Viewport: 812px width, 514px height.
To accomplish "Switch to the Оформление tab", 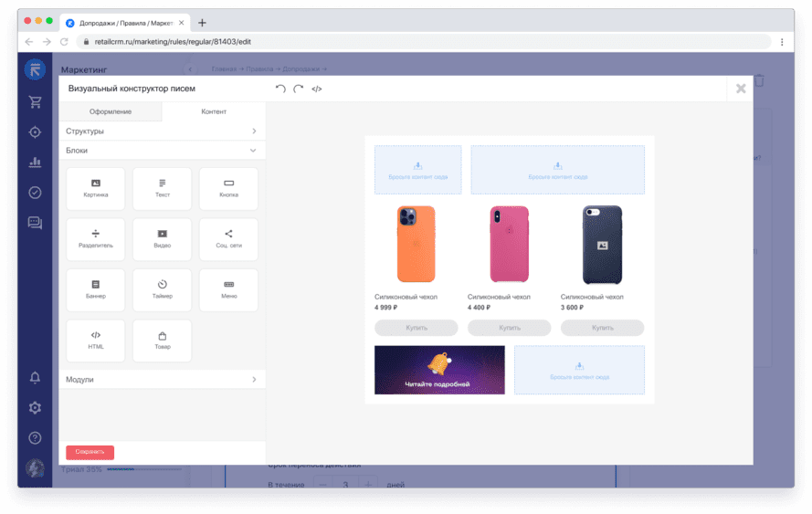I will pos(111,111).
